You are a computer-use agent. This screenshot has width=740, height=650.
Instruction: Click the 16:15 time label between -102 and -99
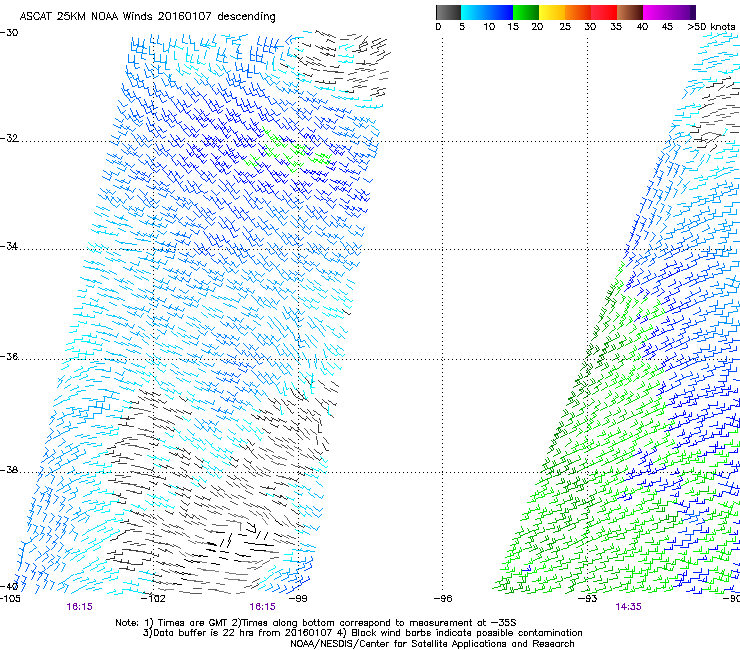[262, 607]
